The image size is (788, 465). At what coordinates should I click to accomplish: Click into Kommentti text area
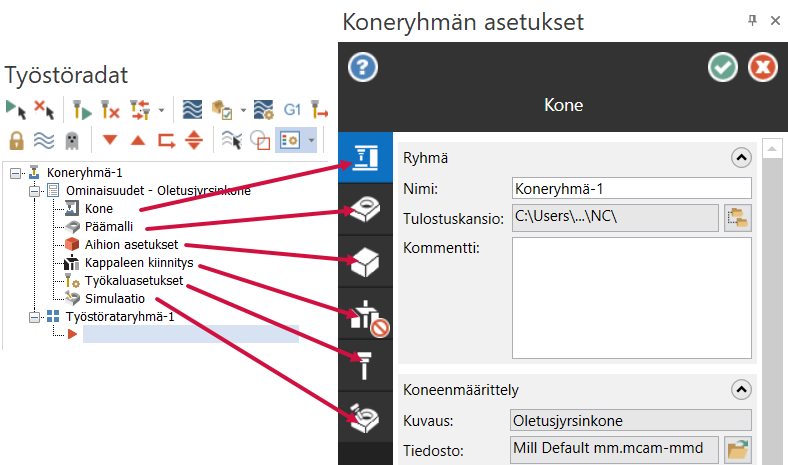tap(632, 298)
